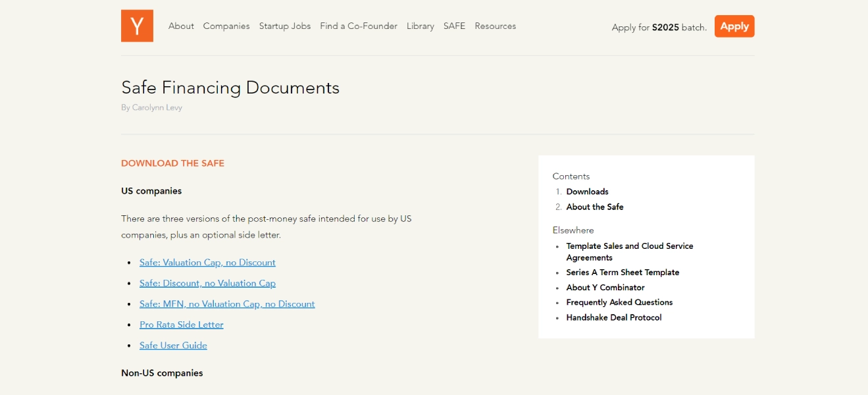Open About Y Combinator sidebar link

pos(605,288)
